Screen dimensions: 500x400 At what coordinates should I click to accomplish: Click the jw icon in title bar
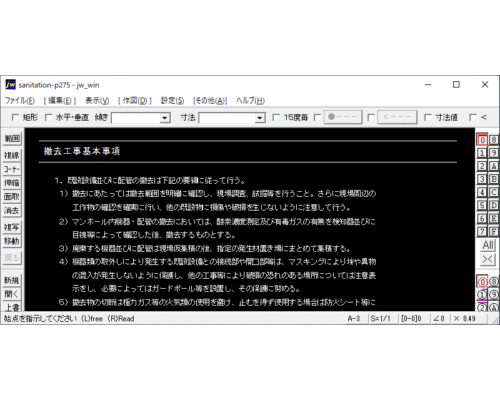pos(10,85)
